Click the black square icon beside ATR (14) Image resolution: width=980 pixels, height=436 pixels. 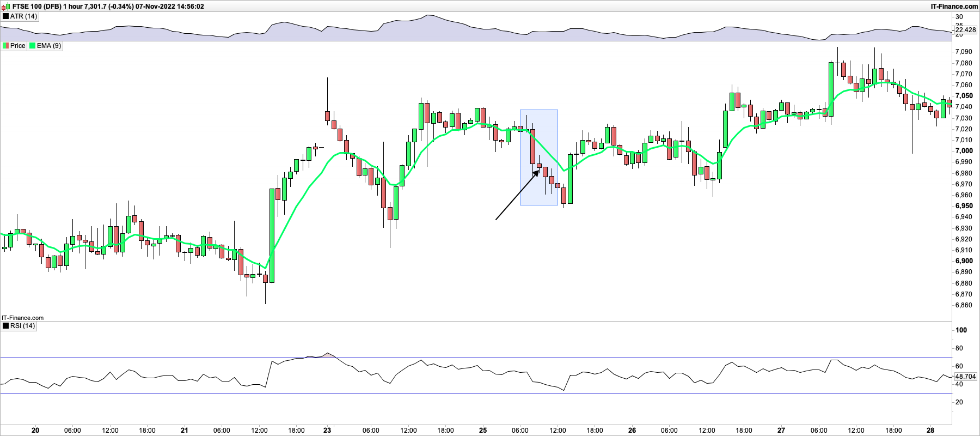6,16
